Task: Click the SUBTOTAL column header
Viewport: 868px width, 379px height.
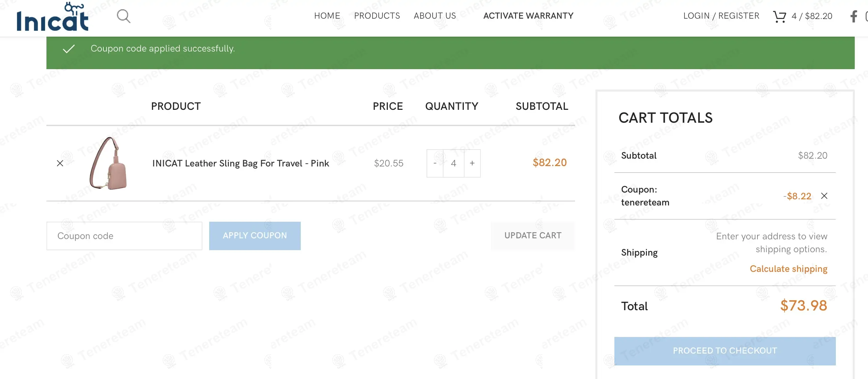Action: [542, 106]
